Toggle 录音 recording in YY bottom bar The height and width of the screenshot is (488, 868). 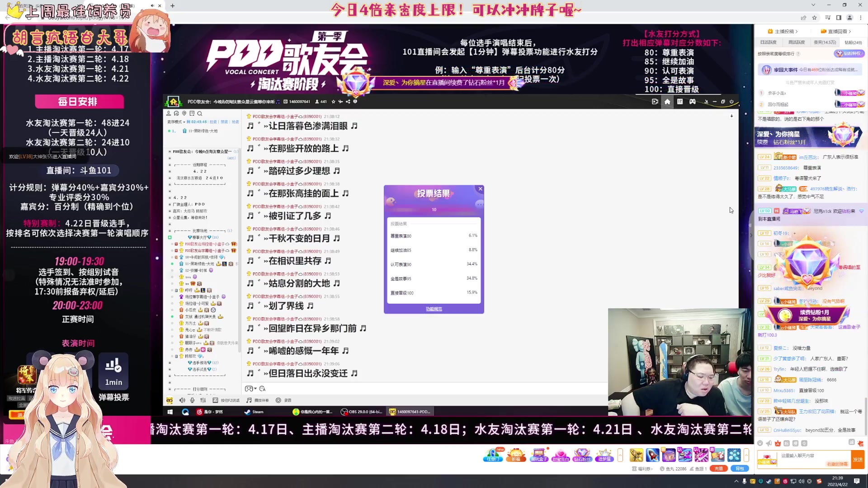click(x=283, y=400)
